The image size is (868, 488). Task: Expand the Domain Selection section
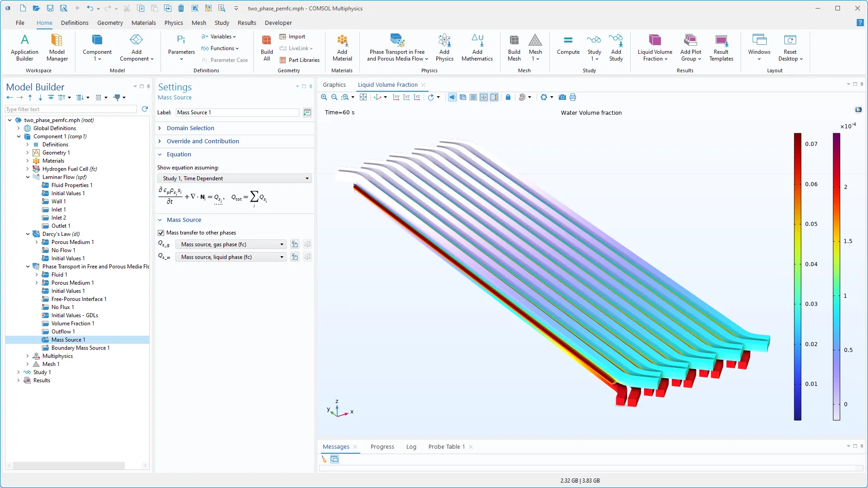coord(190,128)
